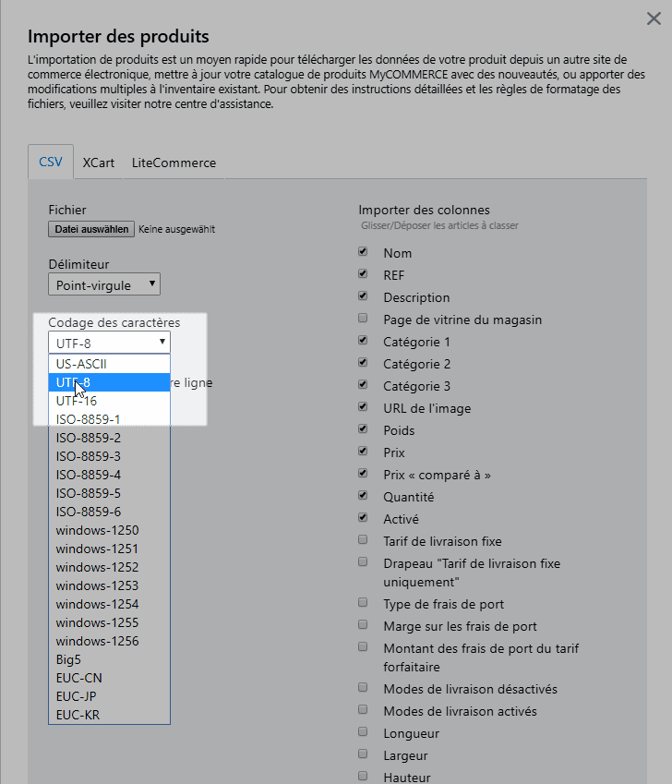Choose ISO-8859-6 from encoding list
672x784 pixels.
110,512
